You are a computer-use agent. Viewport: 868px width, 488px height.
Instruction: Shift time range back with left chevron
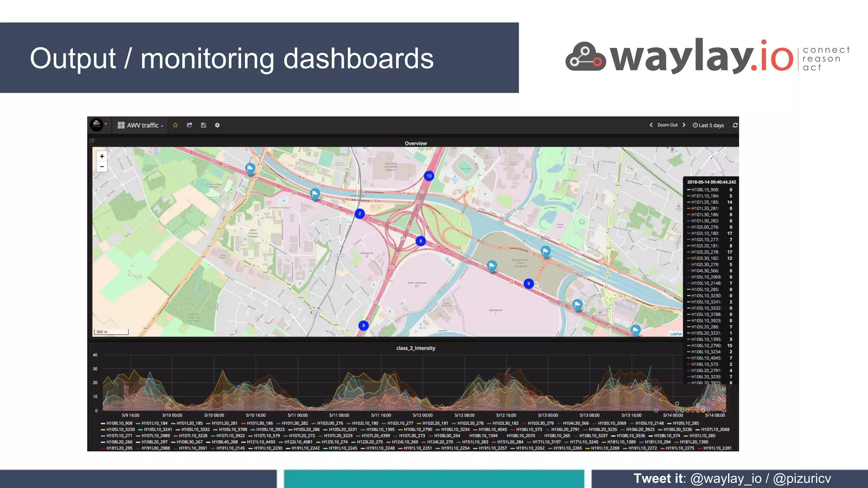[651, 125]
